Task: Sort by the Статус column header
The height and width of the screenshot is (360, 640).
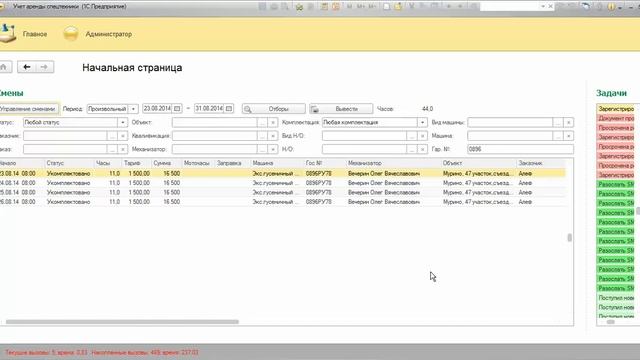Action: click(69, 163)
